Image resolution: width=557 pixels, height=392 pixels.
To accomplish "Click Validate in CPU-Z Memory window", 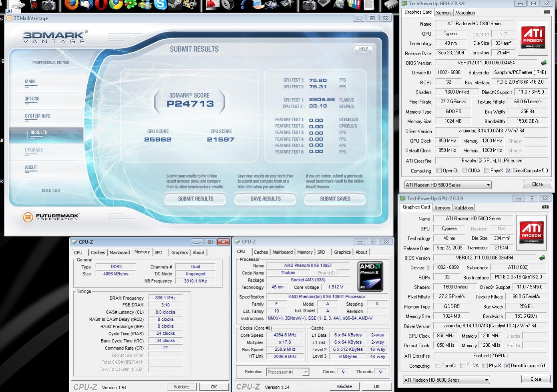I will coord(181,387).
